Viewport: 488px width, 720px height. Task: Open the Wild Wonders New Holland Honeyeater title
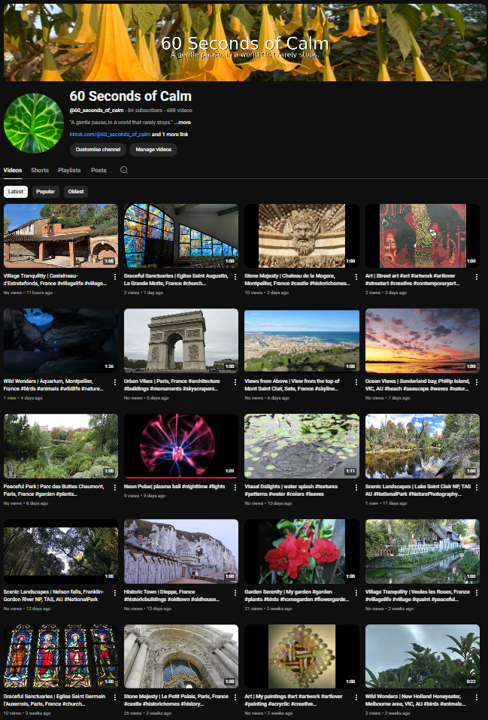tap(415, 700)
